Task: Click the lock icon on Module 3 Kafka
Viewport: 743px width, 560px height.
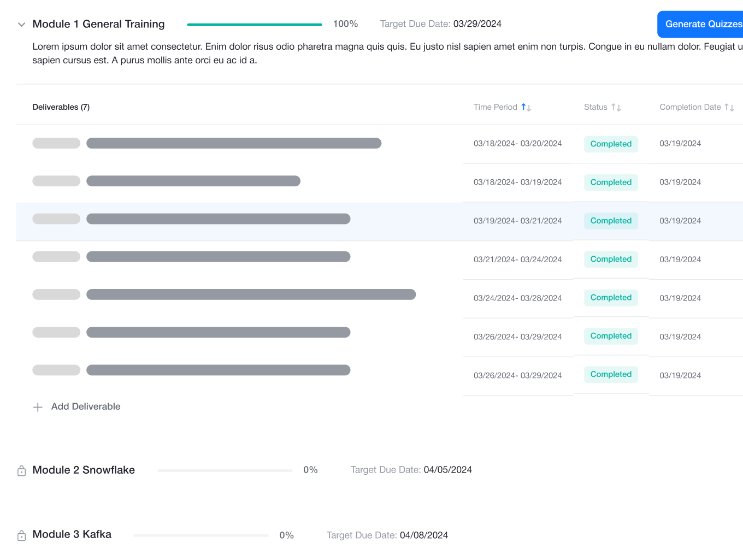Action: click(x=21, y=535)
